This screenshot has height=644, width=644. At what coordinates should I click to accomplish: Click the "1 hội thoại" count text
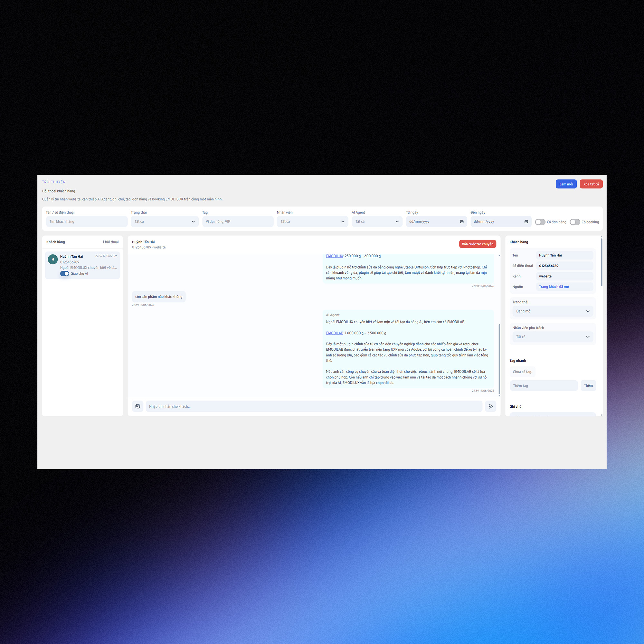110,242
